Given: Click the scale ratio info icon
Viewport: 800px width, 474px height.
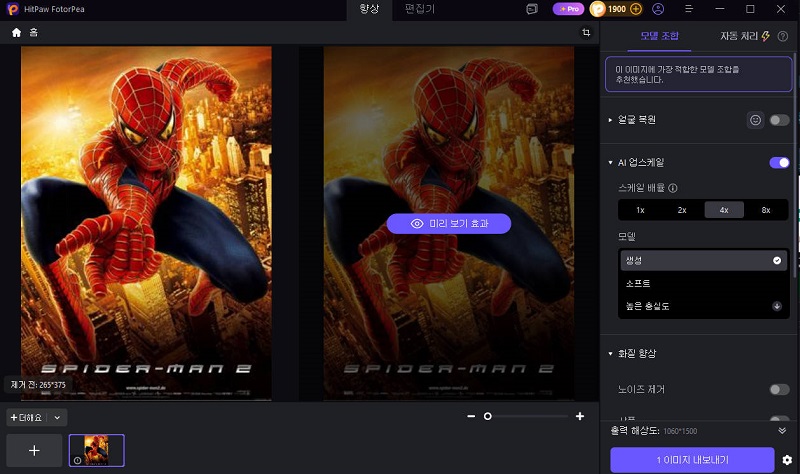Looking at the screenshot, I should 673,188.
